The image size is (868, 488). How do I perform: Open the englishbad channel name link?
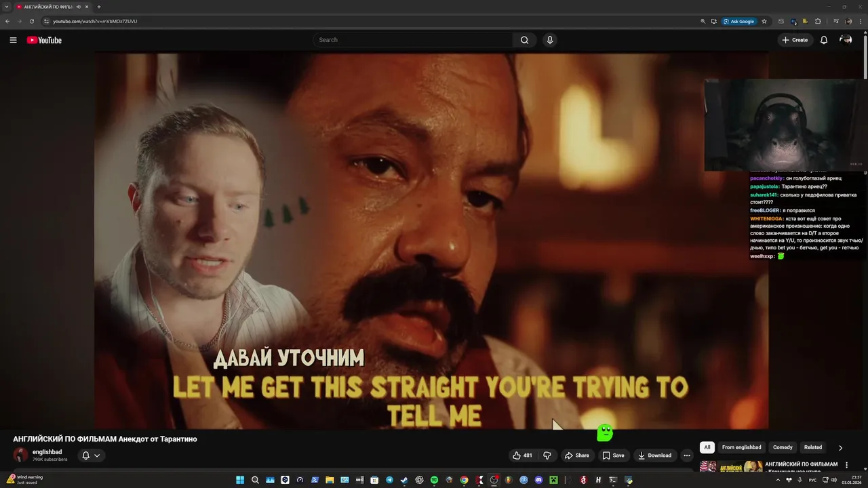47,452
